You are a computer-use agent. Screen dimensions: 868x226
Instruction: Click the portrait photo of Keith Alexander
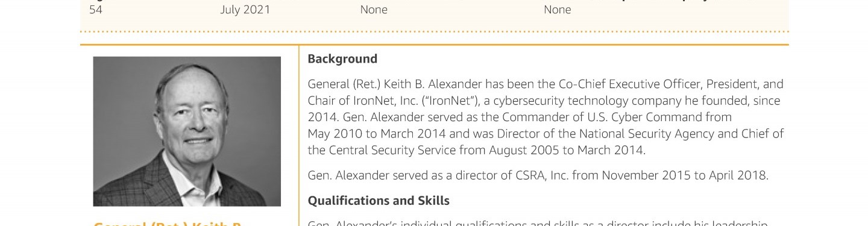[187, 131]
